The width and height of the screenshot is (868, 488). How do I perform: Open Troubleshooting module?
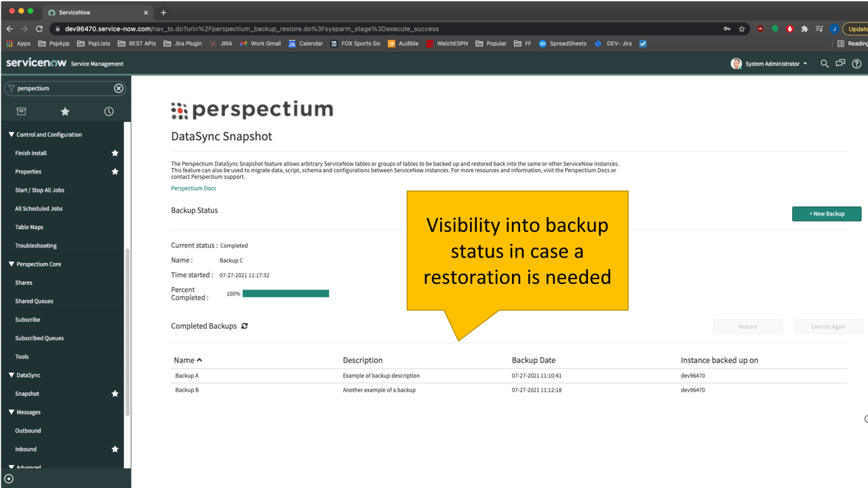36,245
